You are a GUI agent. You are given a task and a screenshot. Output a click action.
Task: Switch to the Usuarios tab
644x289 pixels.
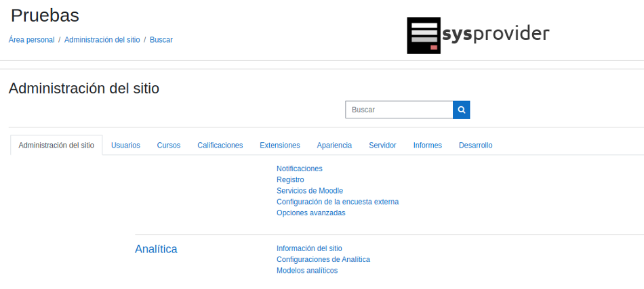(125, 146)
